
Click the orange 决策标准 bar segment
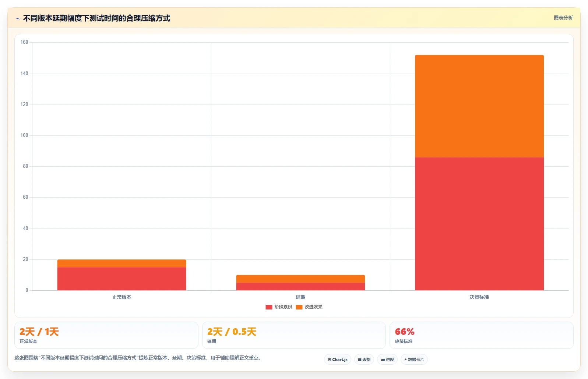479,106
